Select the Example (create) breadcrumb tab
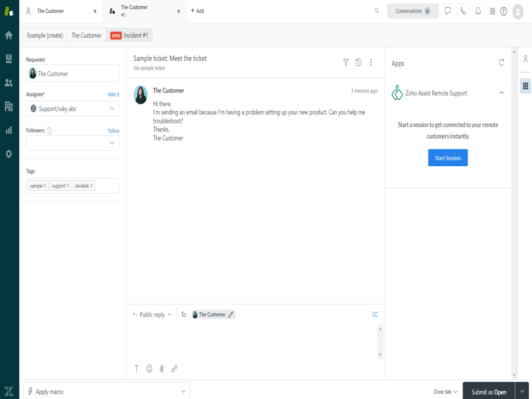Viewport: 532px width, 399px height. coord(45,35)
